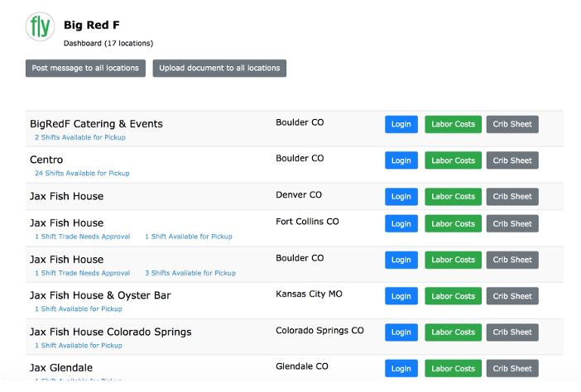Click the Denver CO text

[x=299, y=194]
